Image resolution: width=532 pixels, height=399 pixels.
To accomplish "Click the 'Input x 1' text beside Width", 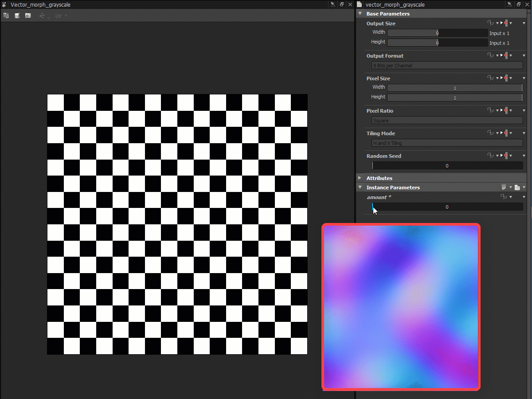I will pyautogui.click(x=499, y=33).
